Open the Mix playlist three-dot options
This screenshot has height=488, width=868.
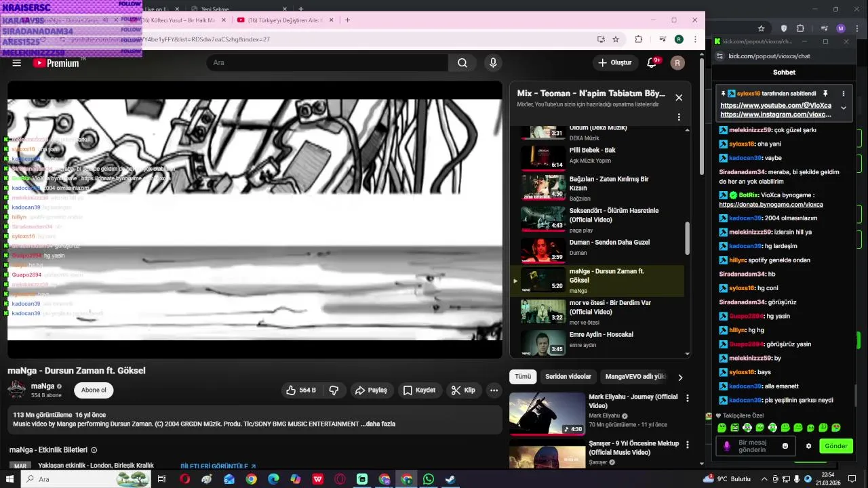[x=679, y=117]
